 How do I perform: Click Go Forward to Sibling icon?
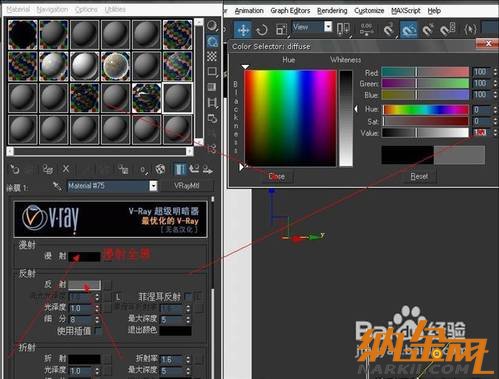pos(208,169)
